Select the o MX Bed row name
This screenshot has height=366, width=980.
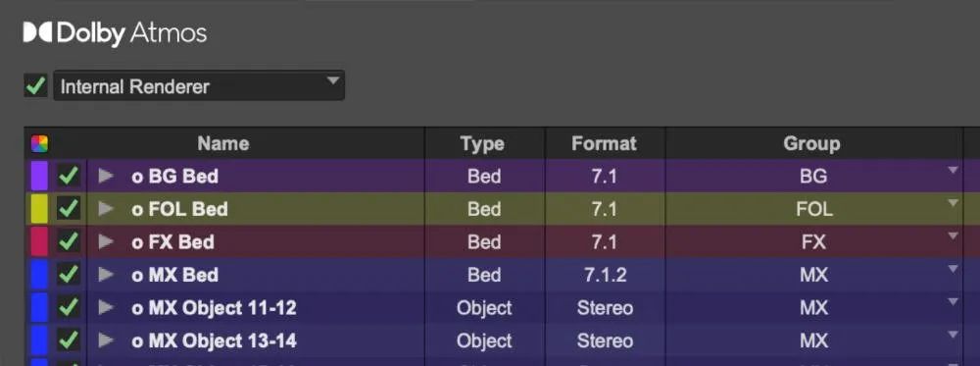click(175, 276)
